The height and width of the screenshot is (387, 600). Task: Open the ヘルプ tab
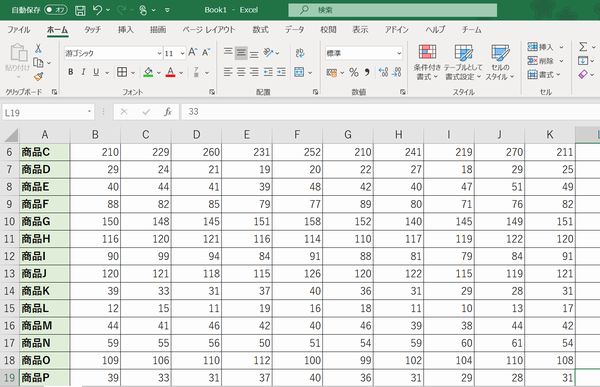435,29
